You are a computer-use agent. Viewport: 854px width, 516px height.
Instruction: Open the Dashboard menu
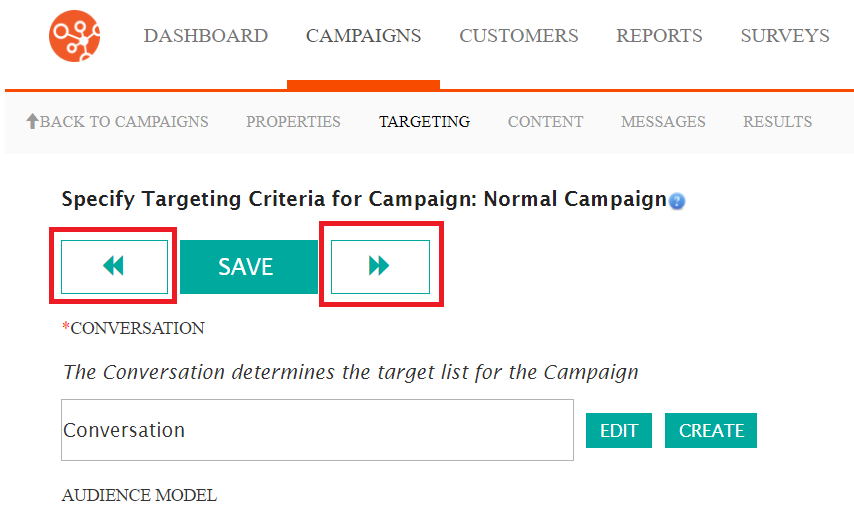coord(205,36)
